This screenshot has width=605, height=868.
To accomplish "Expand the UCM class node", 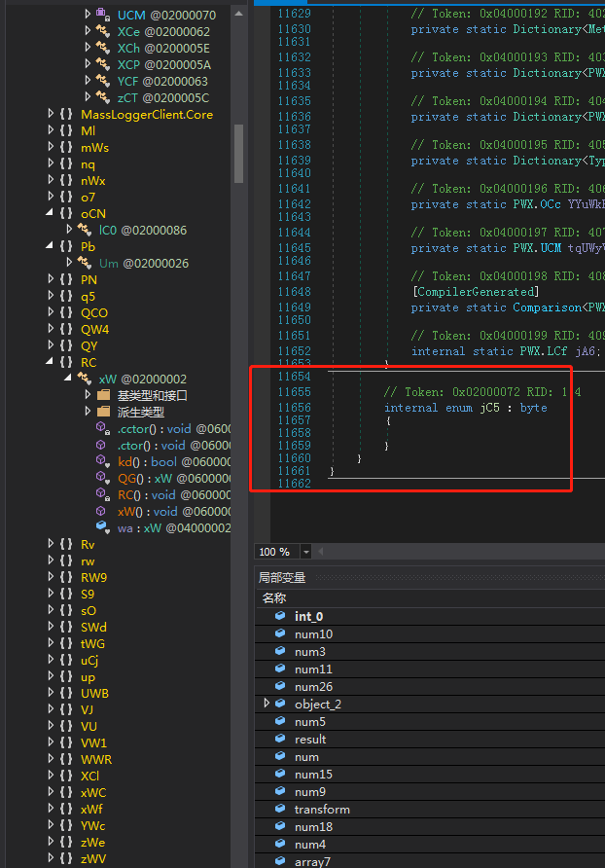I will (x=88, y=15).
